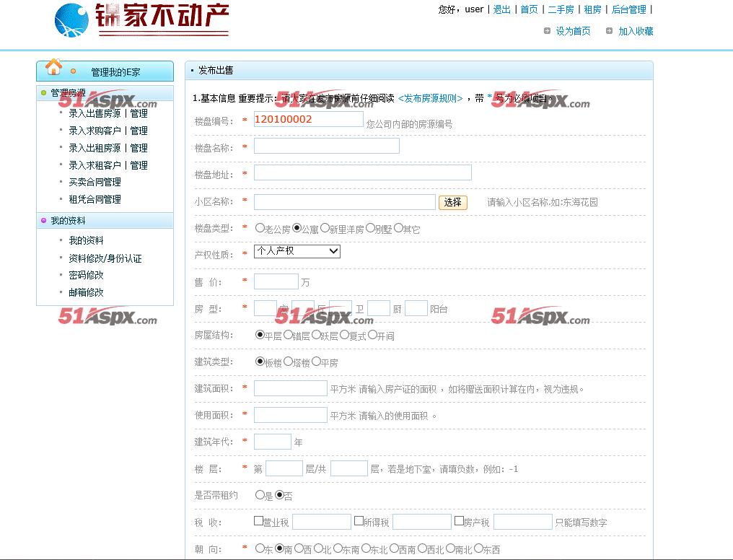Select 东南 orientation radio button

[x=338, y=548]
